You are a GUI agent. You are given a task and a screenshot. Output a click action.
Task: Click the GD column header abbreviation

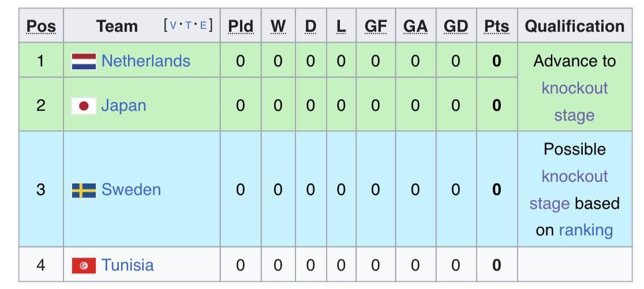coord(456,26)
